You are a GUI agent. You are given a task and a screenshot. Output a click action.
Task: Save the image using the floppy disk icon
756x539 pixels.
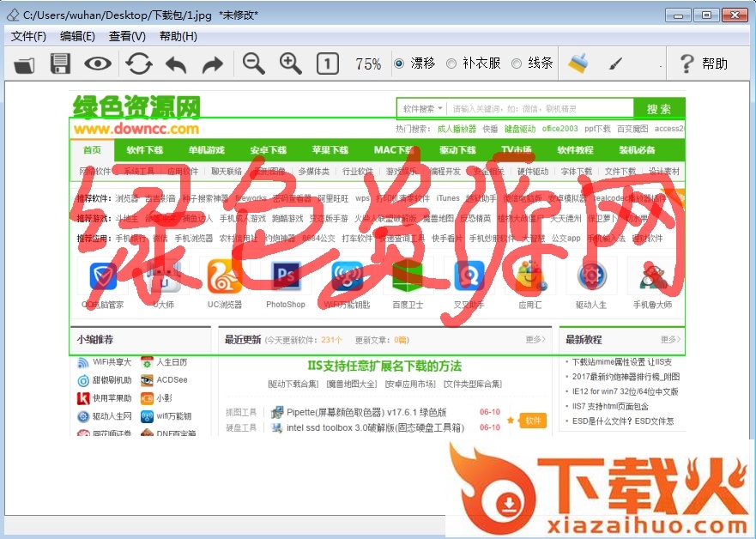(x=60, y=64)
